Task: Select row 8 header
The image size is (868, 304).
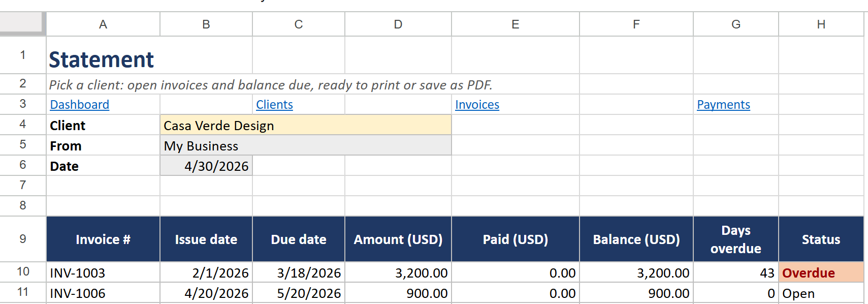Action: click(x=23, y=206)
